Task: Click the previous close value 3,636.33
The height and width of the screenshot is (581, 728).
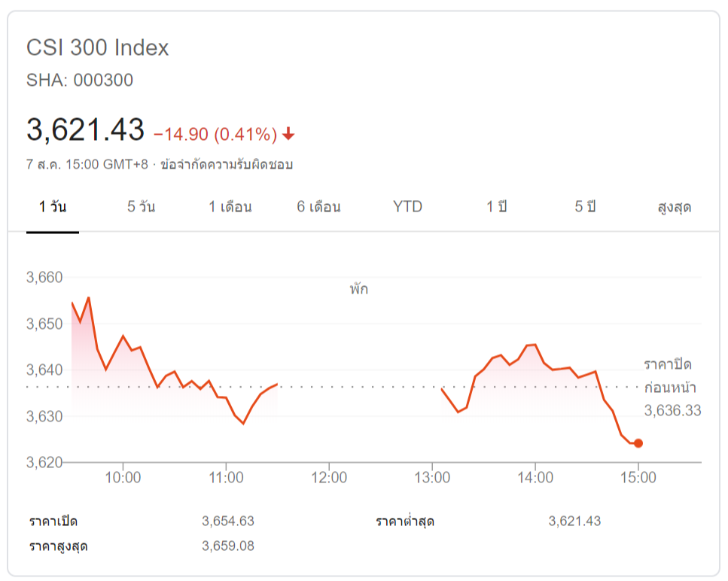Action: pos(673,411)
